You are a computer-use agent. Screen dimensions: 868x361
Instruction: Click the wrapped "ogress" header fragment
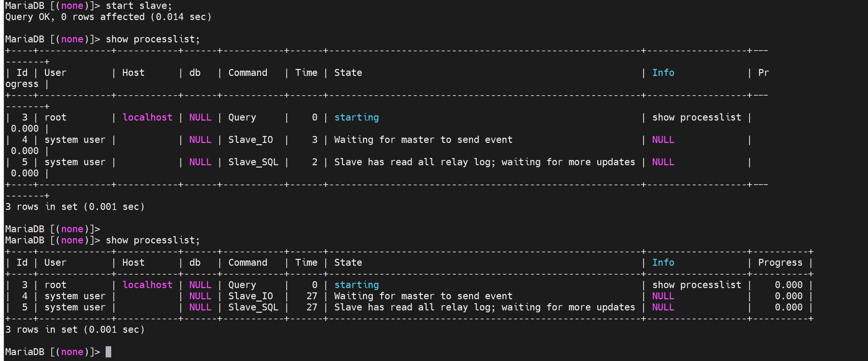(22, 84)
